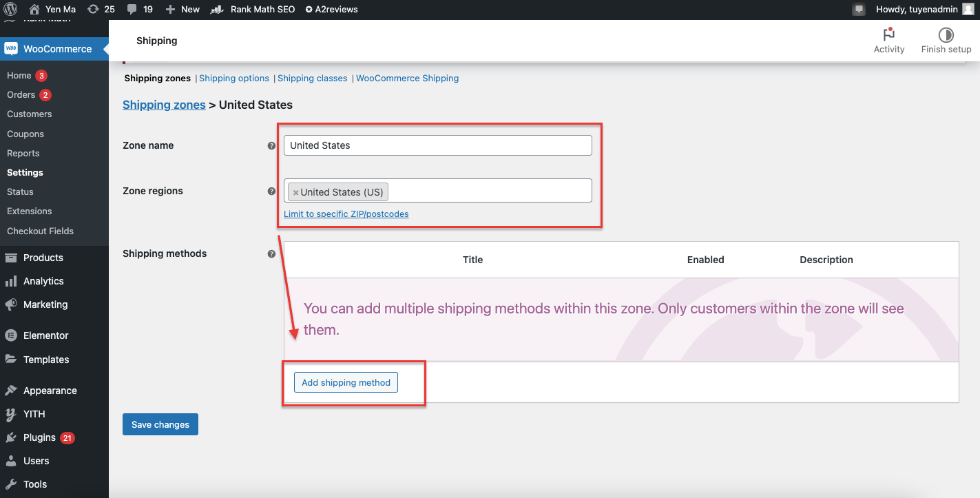Screen dimensions: 980x498
Task: Click the Elementor sidebar icon
Action: 11,335
